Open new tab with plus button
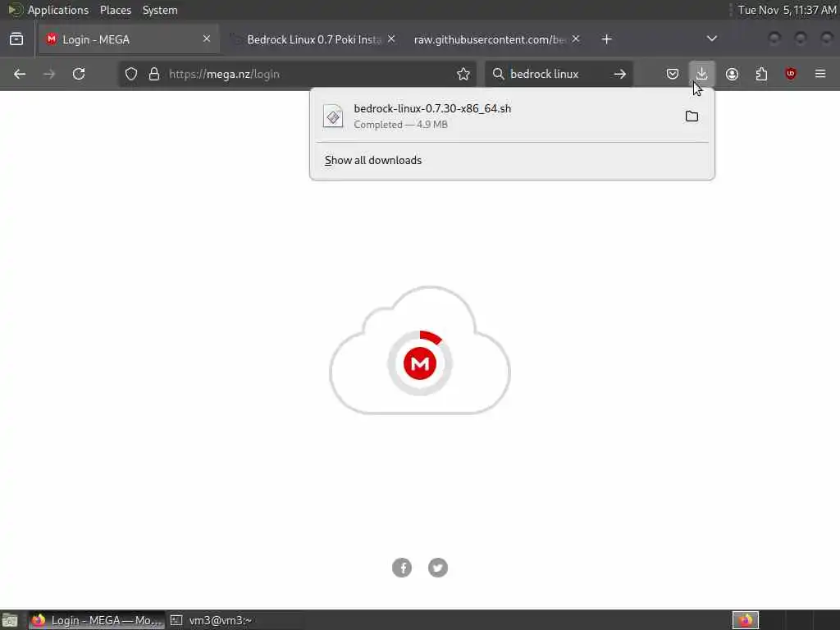The width and height of the screenshot is (840, 630). 606,39
